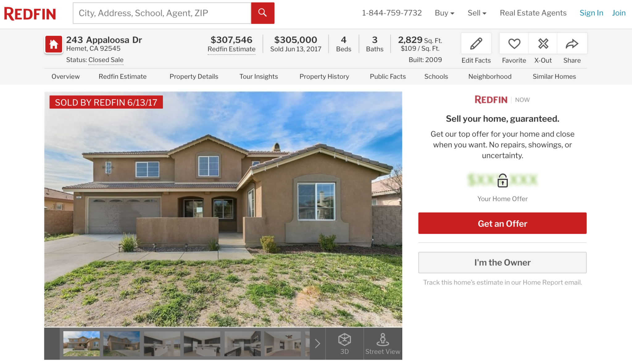
Task: Toggle the Redfin Estimate section
Action: click(123, 77)
